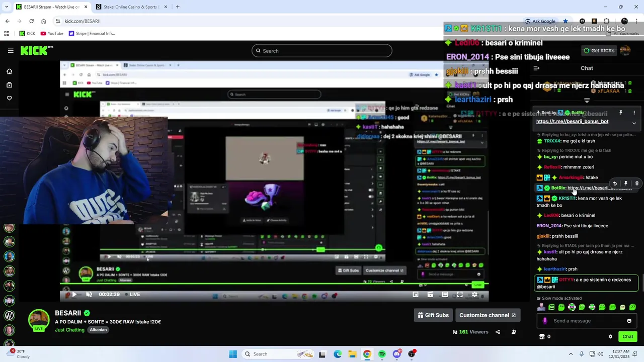Open the Just Chatting category

coord(69,330)
